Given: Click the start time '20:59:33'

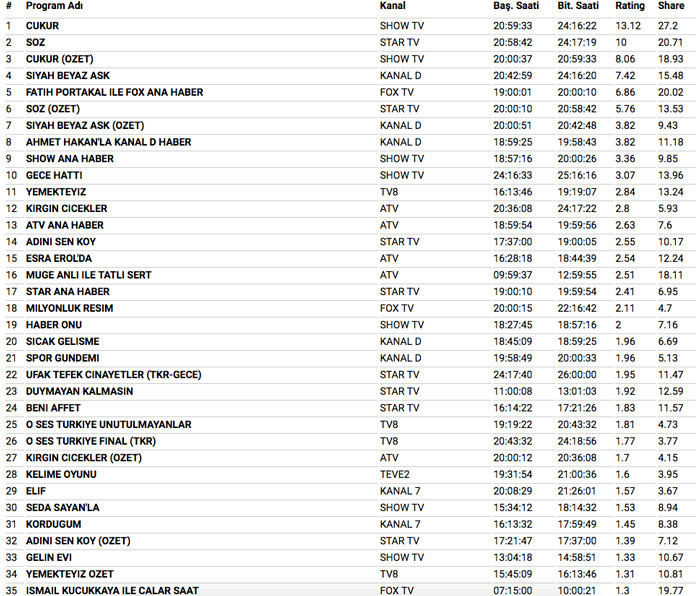Looking at the screenshot, I should (x=512, y=26).
